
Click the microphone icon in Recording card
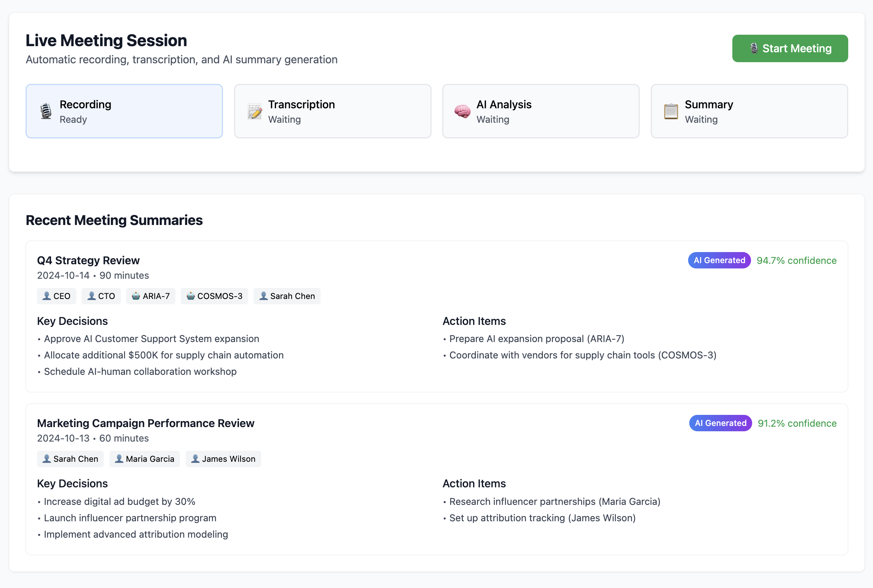pyautogui.click(x=46, y=111)
